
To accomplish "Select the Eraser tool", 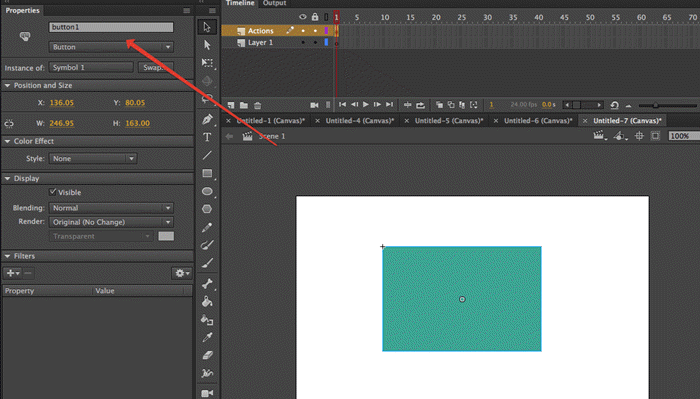I will click(x=207, y=355).
